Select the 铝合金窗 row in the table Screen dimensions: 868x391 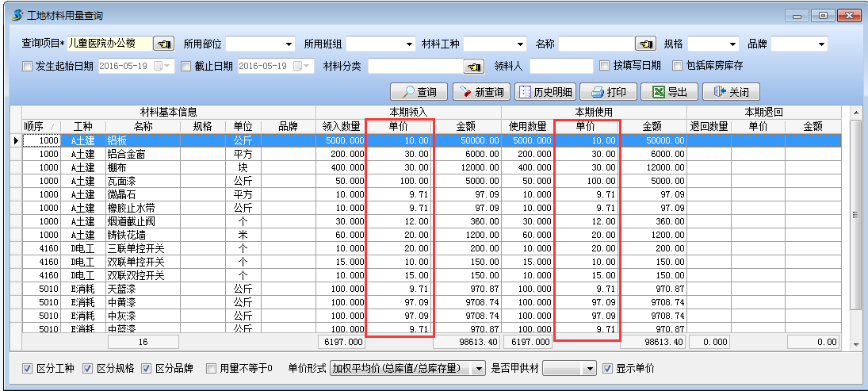[x=143, y=154]
